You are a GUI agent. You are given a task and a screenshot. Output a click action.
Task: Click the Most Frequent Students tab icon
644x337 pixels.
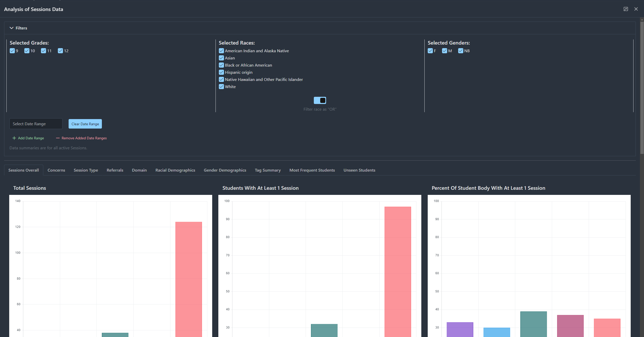pos(312,170)
